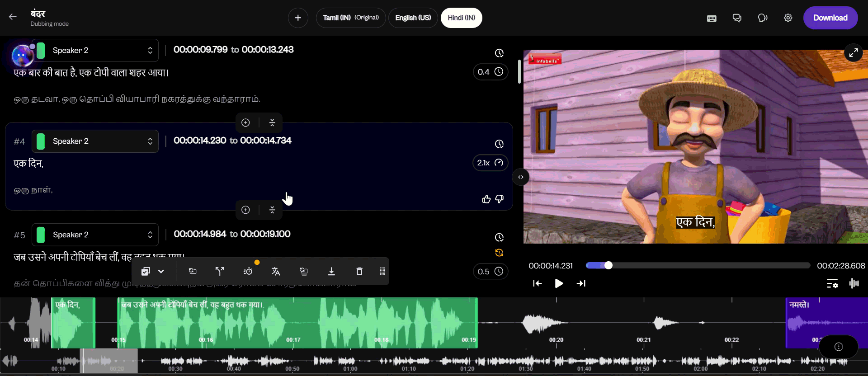The width and height of the screenshot is (868, 376).
Task: Expand the video preview to fullscreen
Action: [854, 53]
